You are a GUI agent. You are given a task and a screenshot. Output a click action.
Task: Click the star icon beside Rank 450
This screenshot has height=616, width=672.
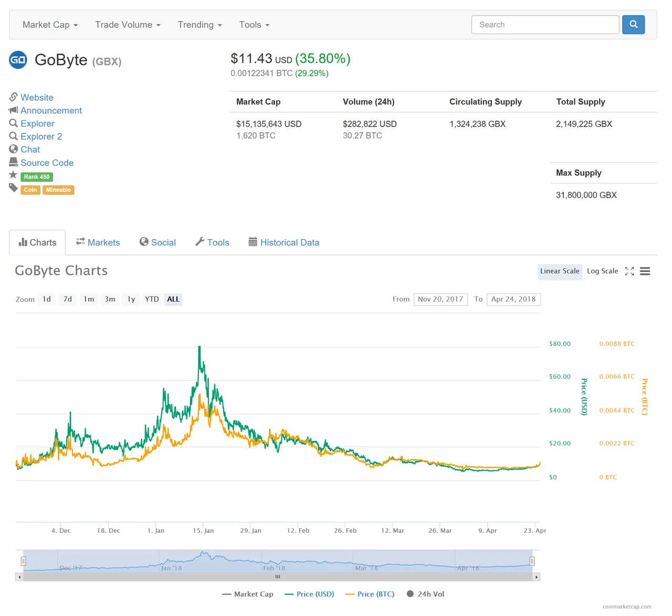tap(14, 175)
